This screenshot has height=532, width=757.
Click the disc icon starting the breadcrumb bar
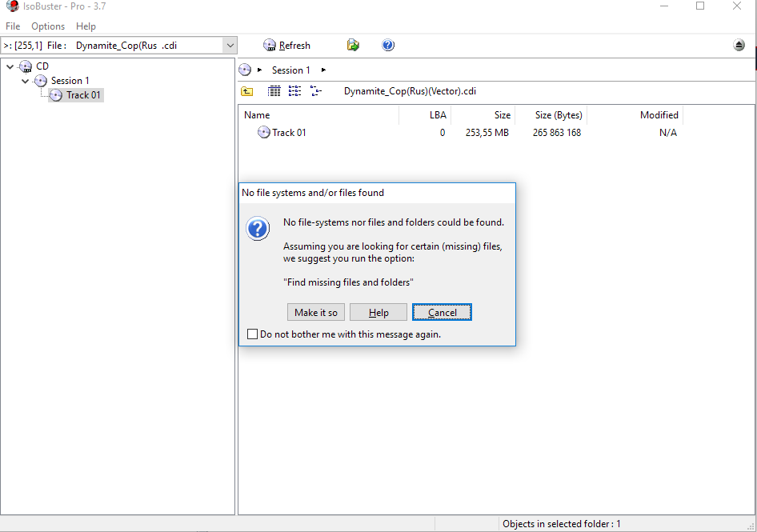click(x=245, y=70)
